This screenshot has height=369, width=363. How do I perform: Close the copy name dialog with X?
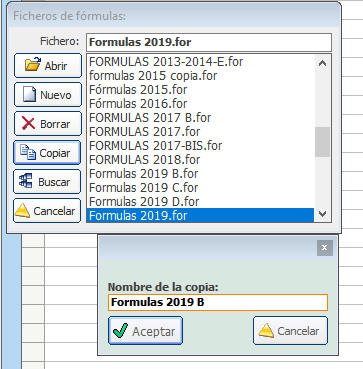point(325,248)
